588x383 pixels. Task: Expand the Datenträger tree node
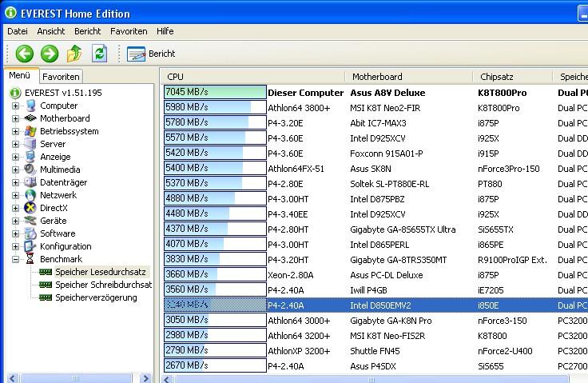click(x=15, y=182)
